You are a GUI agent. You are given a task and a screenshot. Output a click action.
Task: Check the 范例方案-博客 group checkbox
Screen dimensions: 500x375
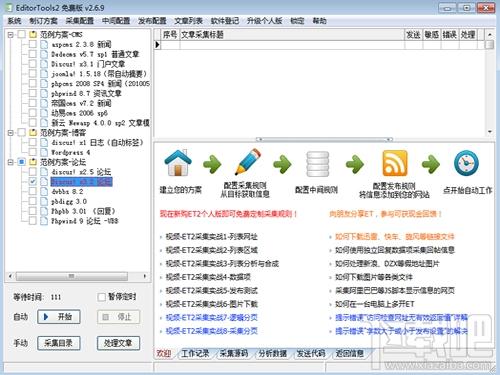click(x=22, y=133)
